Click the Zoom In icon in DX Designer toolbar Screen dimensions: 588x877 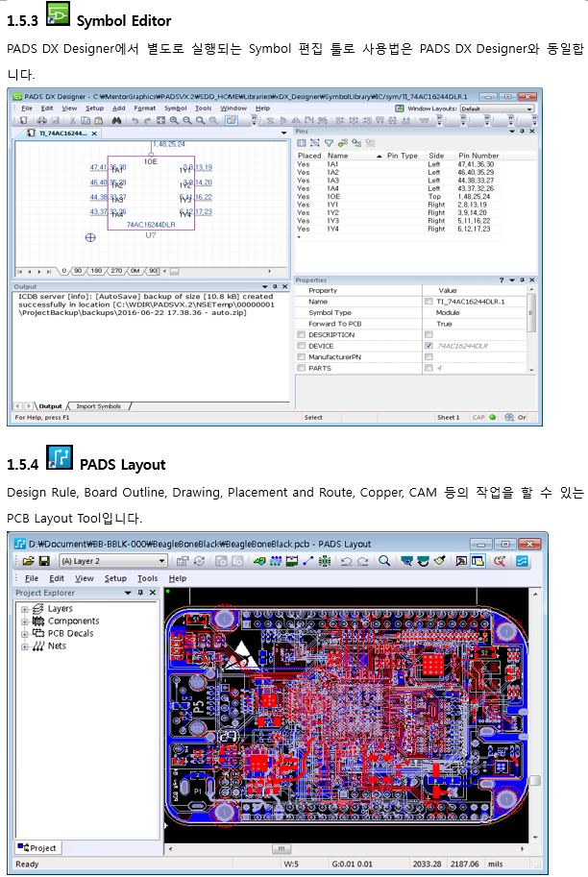pyautogui.click(x=174, y=120)
